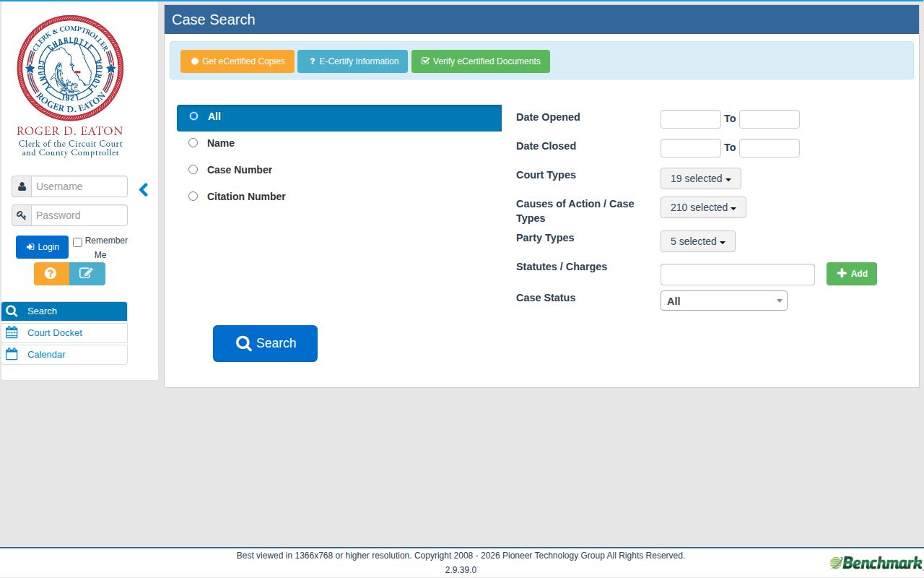The height and width of the screenshot is (578, 924).
Task: Click the calendar icon beside Calendar
Action: 12,355
